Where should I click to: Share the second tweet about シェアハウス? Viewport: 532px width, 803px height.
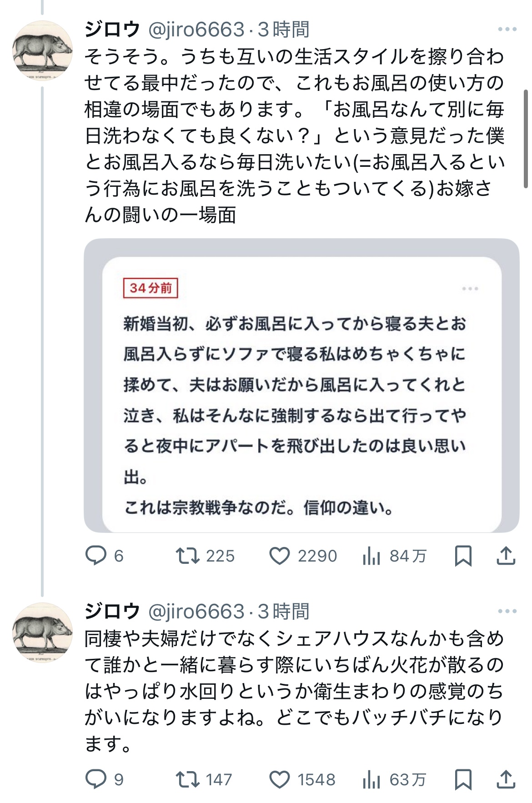tap(506, 779)
